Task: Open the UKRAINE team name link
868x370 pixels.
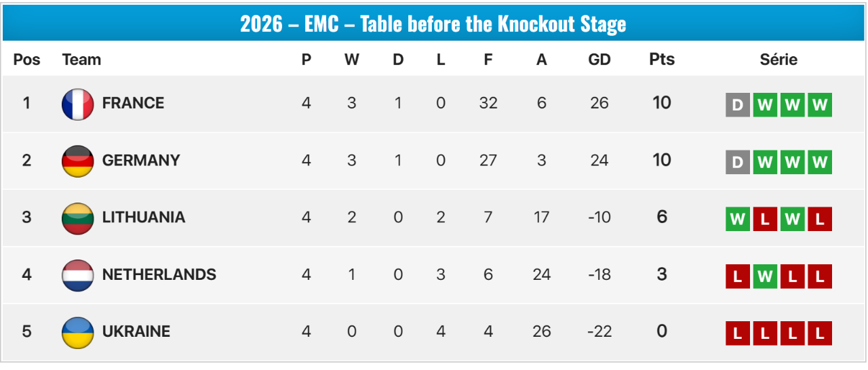Action: click(136, 331)
